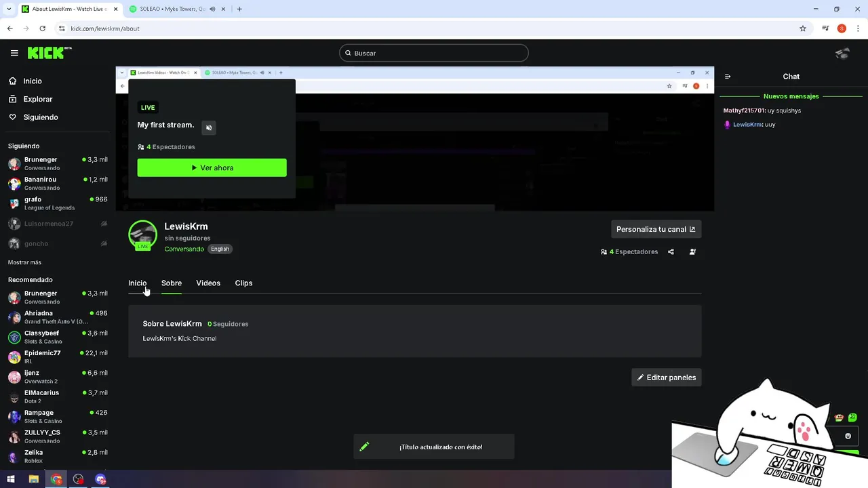Open Ahriadna recommended channel

pos(58,317)
